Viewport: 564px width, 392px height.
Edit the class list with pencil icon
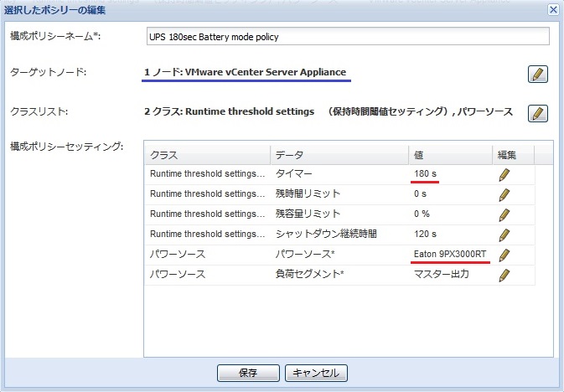click(x=538, y=113)
